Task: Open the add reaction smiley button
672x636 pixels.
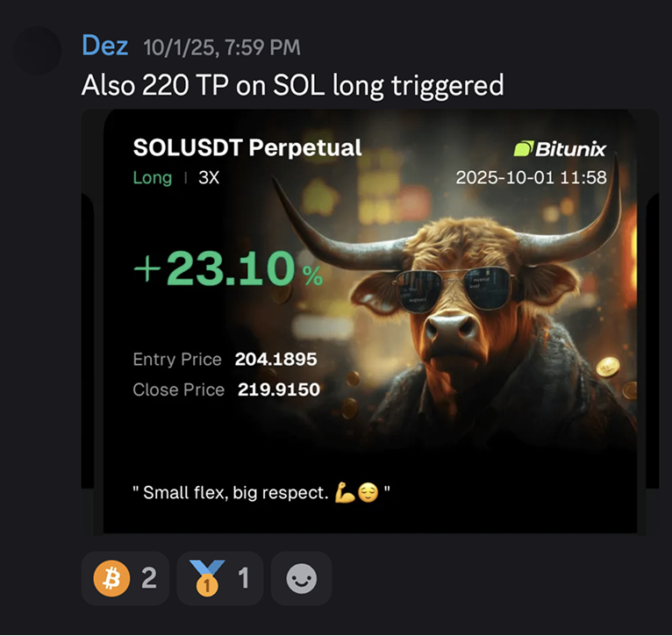Action: click(x=301, y=578)
